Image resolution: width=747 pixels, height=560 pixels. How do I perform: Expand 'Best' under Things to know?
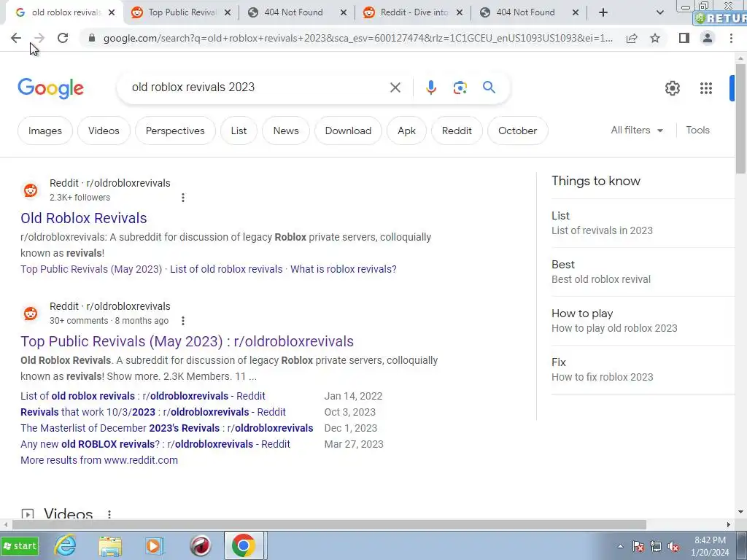(643, 272)
